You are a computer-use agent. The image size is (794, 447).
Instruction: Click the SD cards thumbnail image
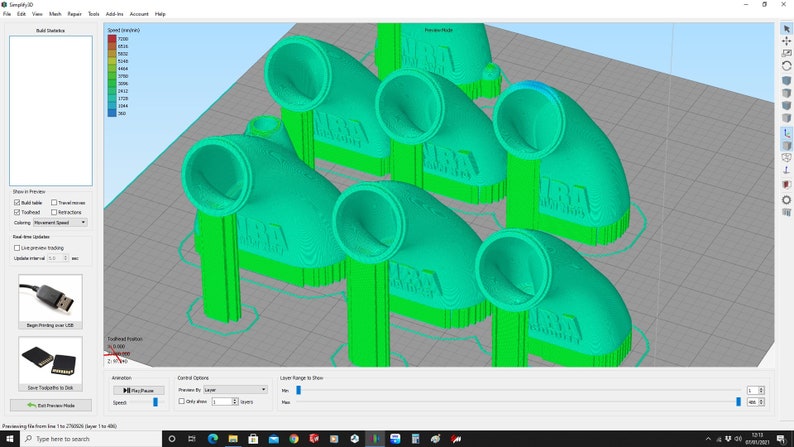tap(50, 360)
